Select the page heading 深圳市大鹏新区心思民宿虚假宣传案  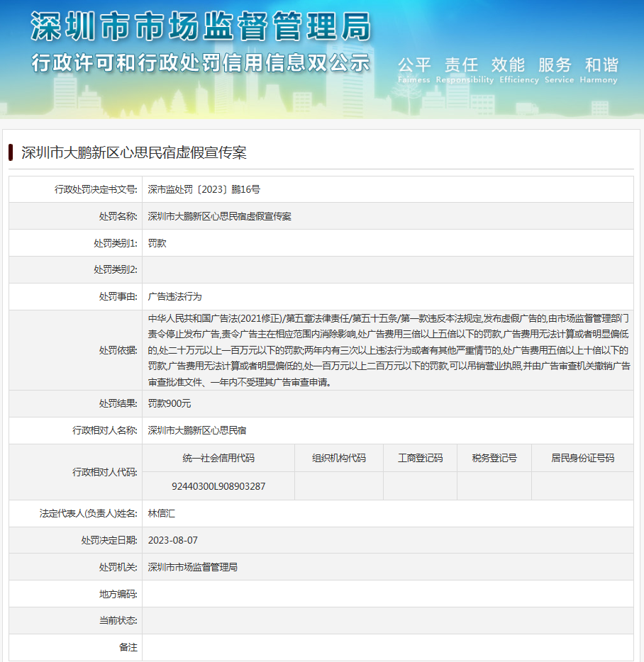point(134,152)
